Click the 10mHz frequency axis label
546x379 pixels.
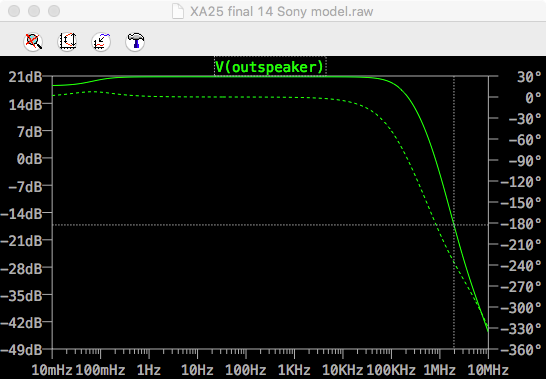tap(52, 370)
